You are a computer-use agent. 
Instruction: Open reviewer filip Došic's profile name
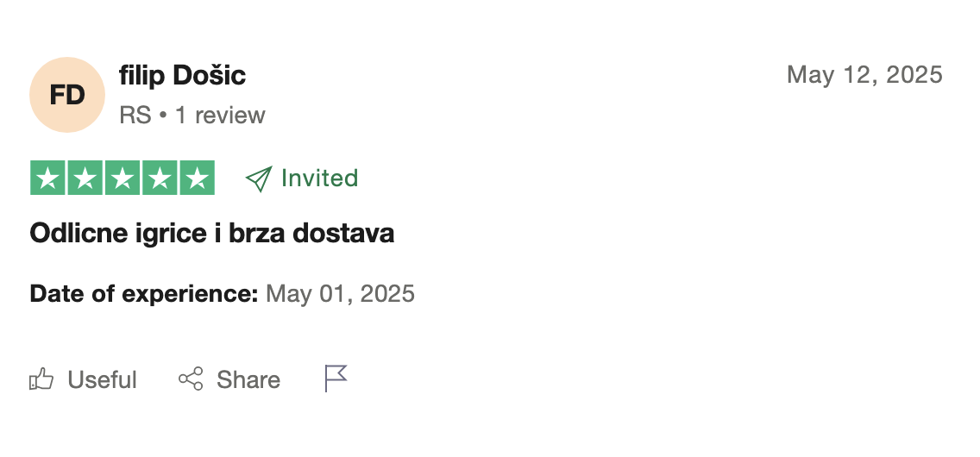(182, 76)
